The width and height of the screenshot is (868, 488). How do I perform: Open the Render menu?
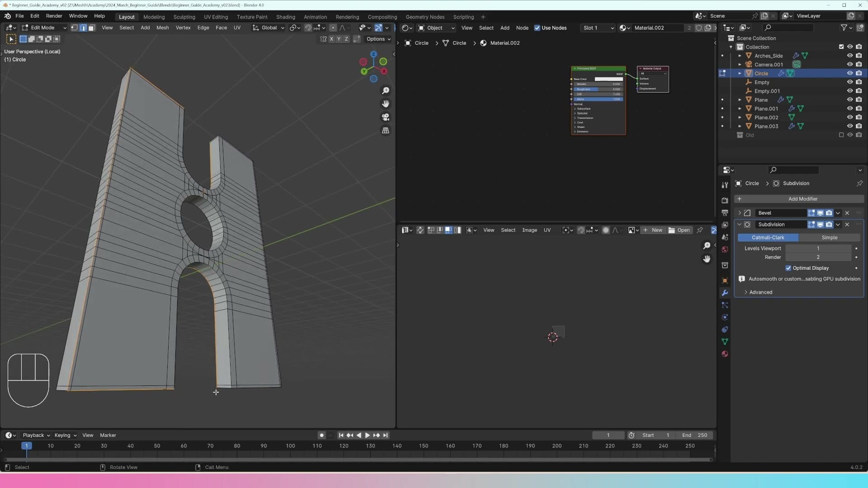click(x=54, y=16)
